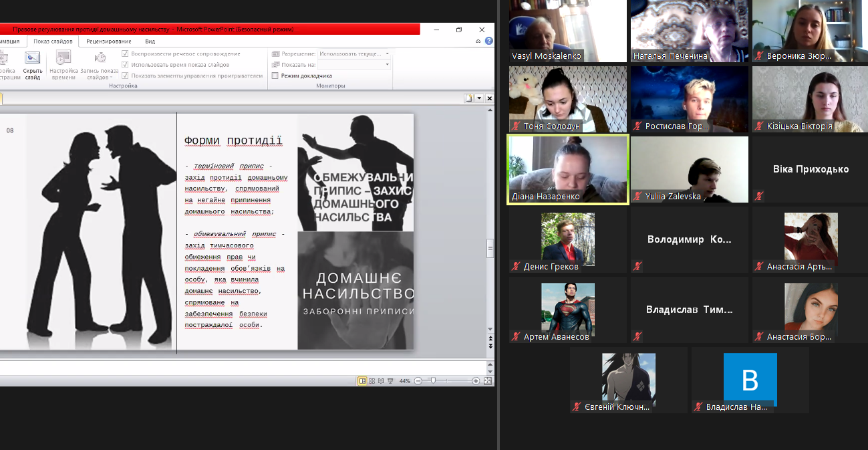The height and width of the screenshot is (450, 868).
Task: Click the zoom slider handle
Action: pyautogui.click(x=434, y=381)
